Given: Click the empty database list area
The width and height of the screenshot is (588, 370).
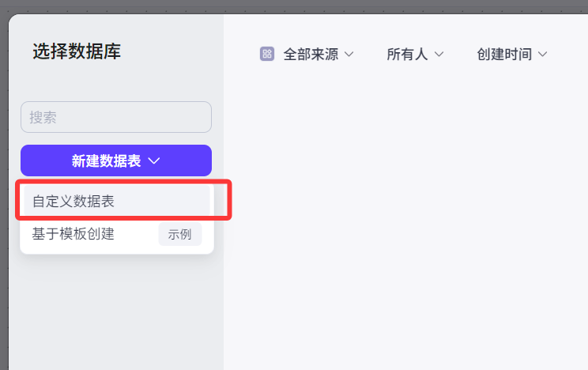Looking at the screenshot, I should click(405, 221).
